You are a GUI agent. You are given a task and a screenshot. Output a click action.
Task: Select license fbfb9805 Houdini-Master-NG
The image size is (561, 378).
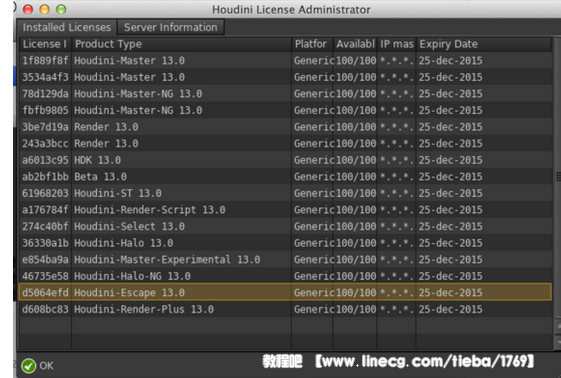coord(286,110)
